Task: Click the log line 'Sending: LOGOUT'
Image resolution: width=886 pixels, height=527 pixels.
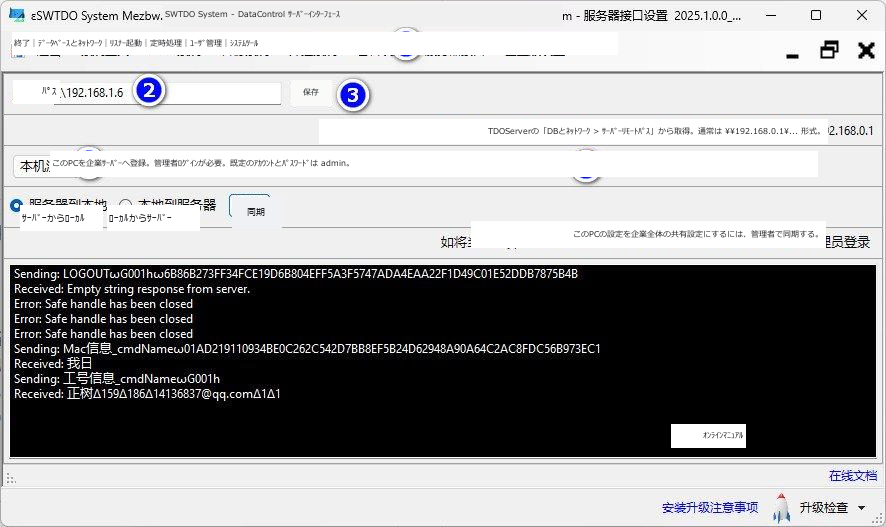Action: click(x=296, y=274)
